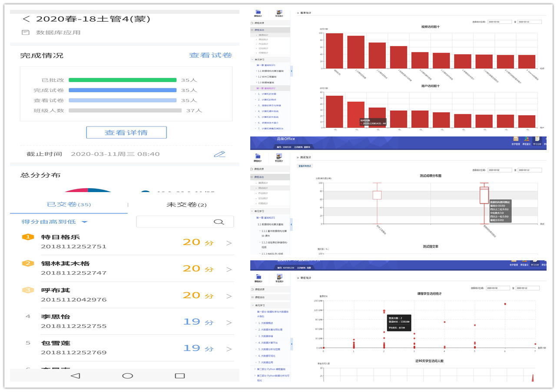Click the 数据结构课间测试 box plot
Image resolution: width=557 pixels, height=392 pixels.
484,196
